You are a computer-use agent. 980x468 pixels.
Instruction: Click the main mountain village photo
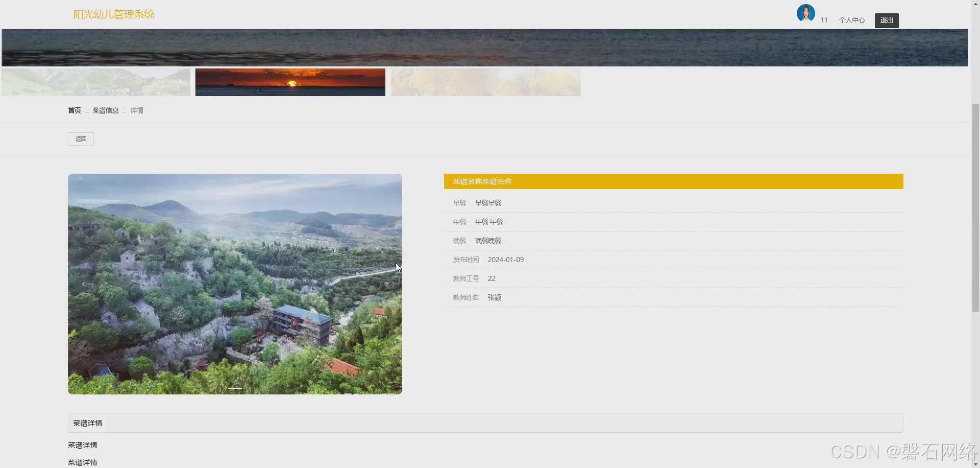[235, 284]
